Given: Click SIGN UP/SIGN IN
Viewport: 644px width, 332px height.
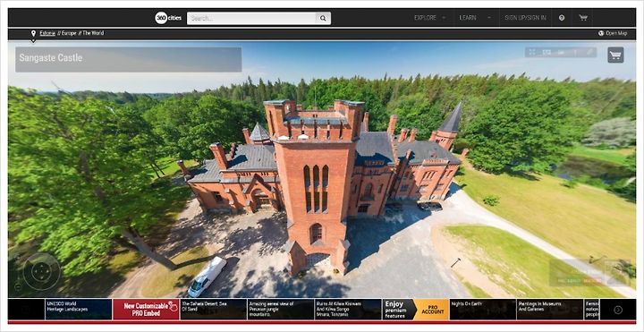Looking at the screenshot, I should point(525,18).
